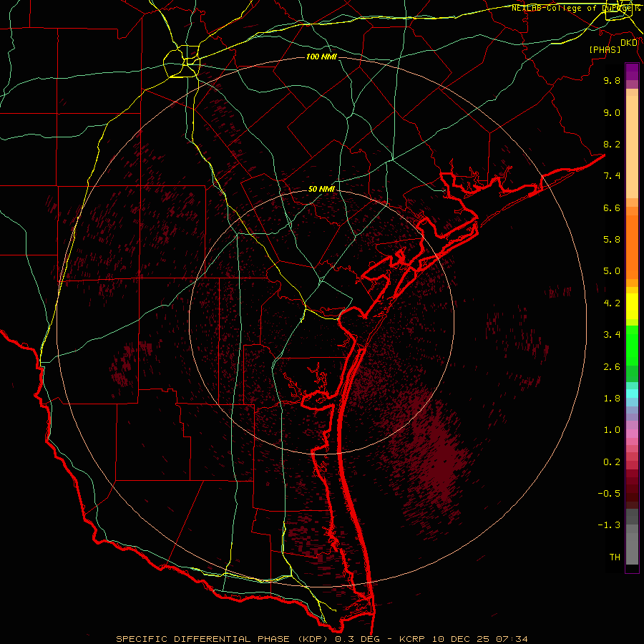Pick the light peach color bar segment
This screenshot has height=644, width=644.
(x=632, y=147)
